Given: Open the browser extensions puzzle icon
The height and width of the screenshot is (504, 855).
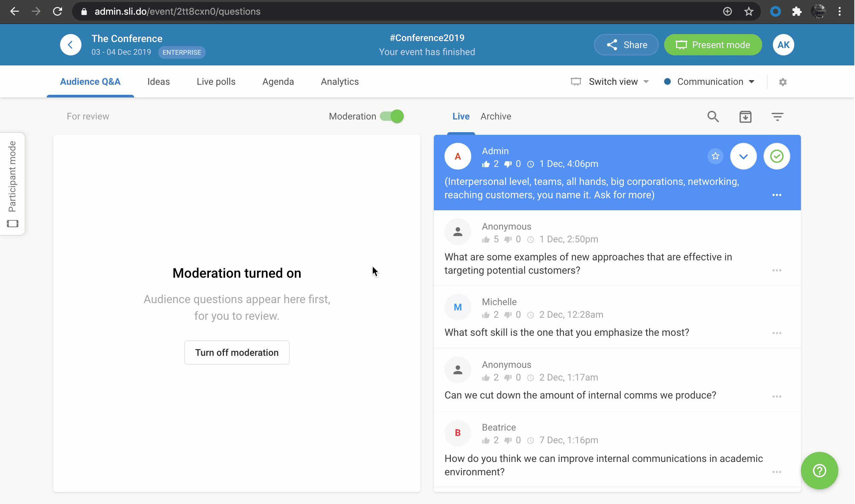Looking at the screenshot, I should [x=797, y=12].
